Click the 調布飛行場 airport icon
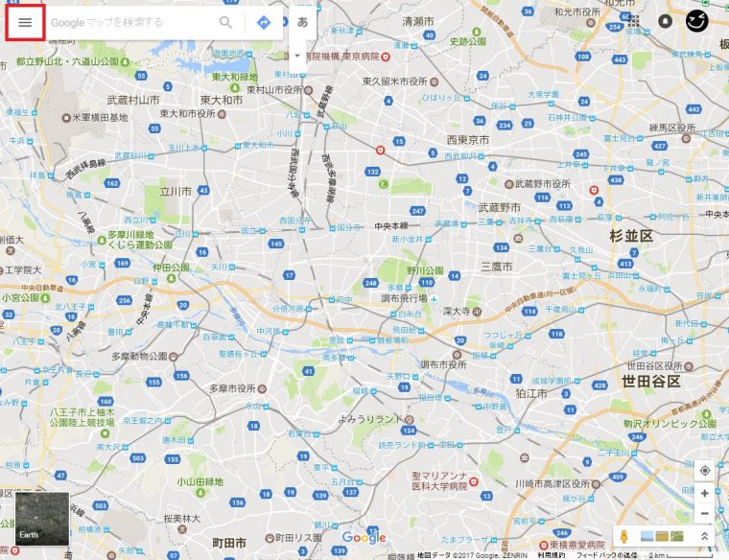This screenshot has height=560, width=729. click(x=434, y=298)
